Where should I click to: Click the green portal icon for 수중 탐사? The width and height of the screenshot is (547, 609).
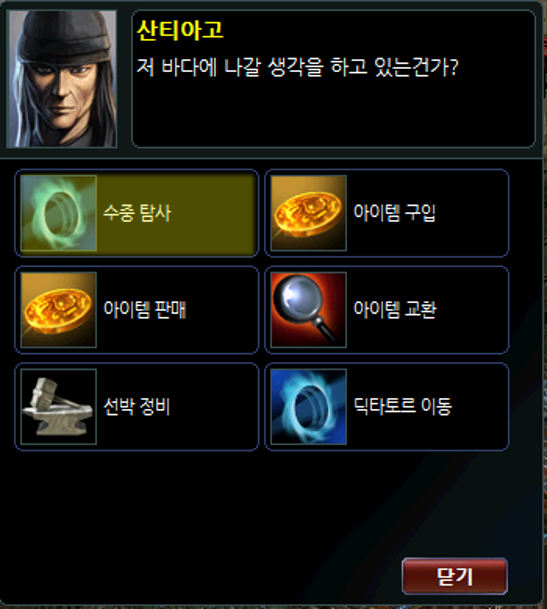(59, 213)
